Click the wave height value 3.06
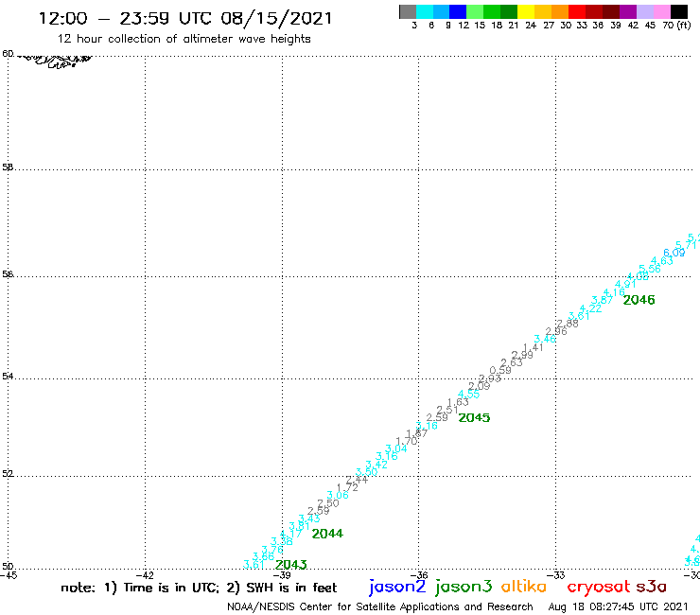This screenshot has width=700, height=615. [x=338, y=495]
